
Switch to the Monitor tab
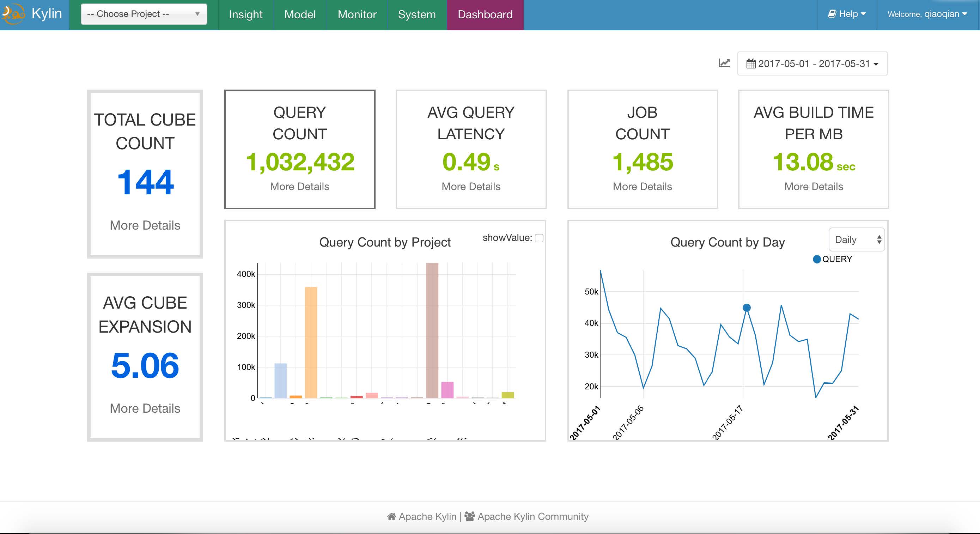pyautogui.click(x=357, y=14)
